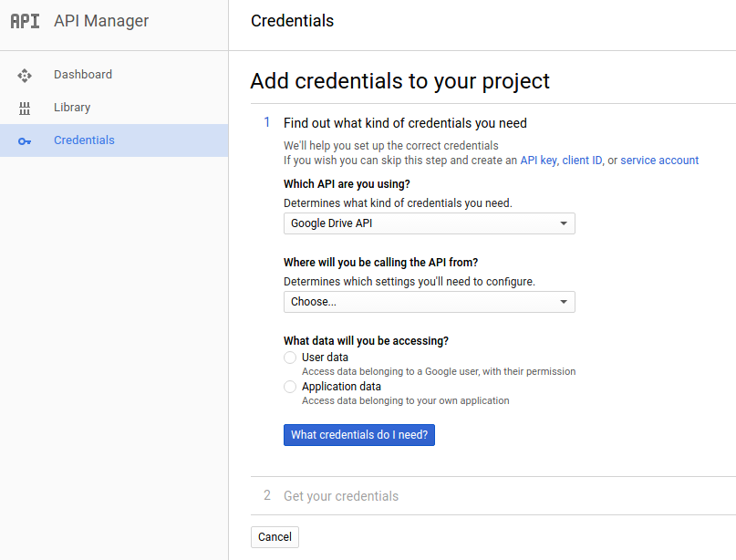Image resolution: width=736 pixels, height=560 pixels.
Task: Open the client ID link
Action: pos(582,161)
